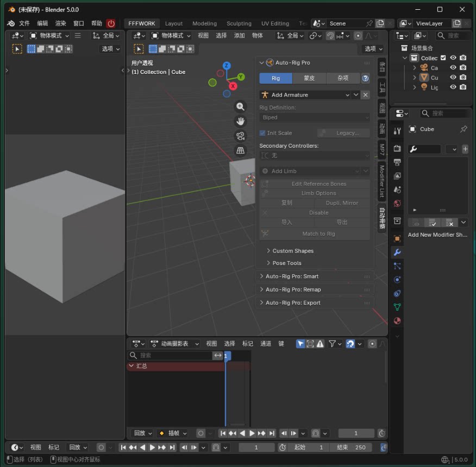
Task: Click the filter funnel icon in Dope Sheet
Action: click(332, 343)
